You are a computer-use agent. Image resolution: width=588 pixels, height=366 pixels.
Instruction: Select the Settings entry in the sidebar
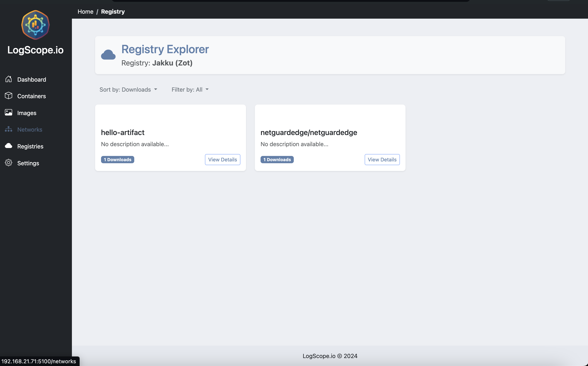click(28, 163)
